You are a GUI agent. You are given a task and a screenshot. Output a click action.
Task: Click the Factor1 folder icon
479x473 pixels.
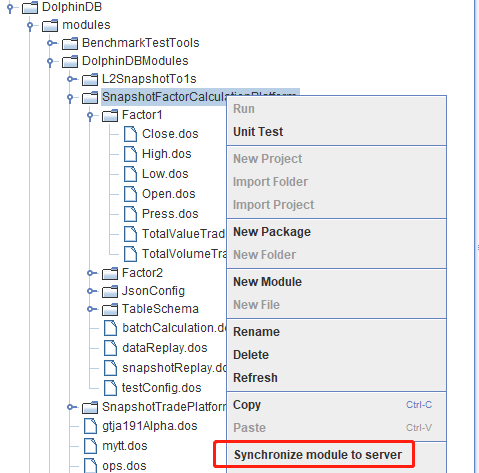point(110,115)
